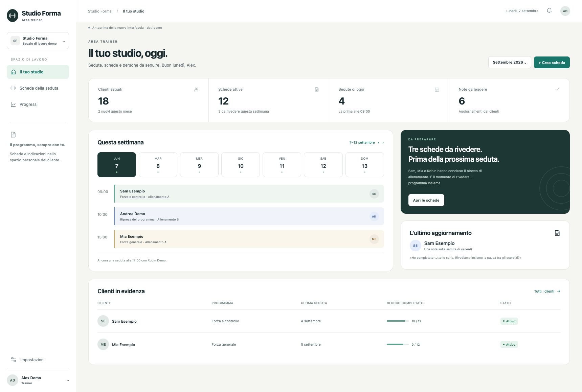Viewport: 582px width, 392px height.
Task: Click the BLOCCO COMPLETATO column header
Action: (405, 303)
